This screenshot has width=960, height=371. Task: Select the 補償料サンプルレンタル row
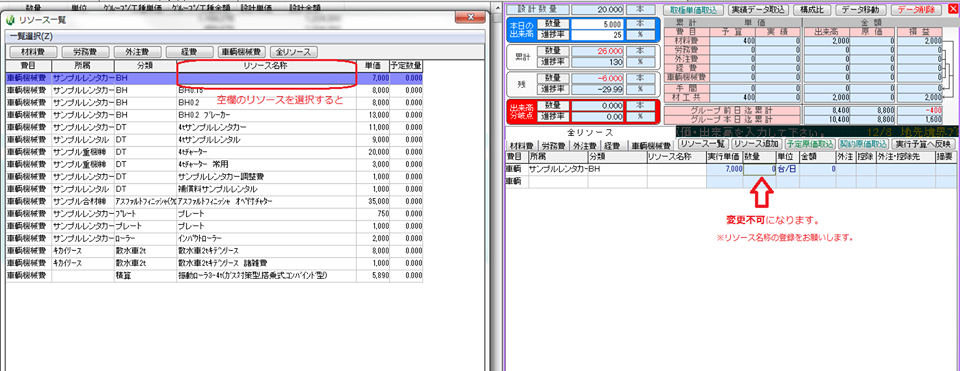[x=214, y=189]
